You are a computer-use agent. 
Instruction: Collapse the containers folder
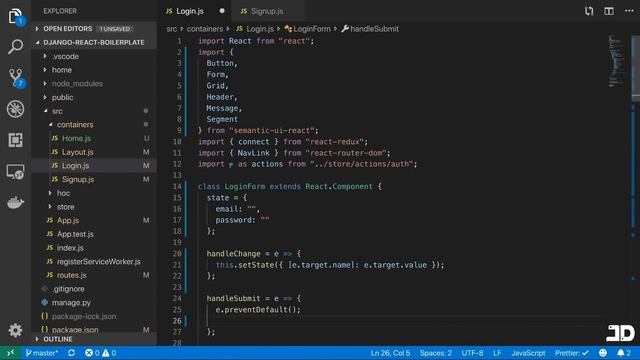click(51, 124)
